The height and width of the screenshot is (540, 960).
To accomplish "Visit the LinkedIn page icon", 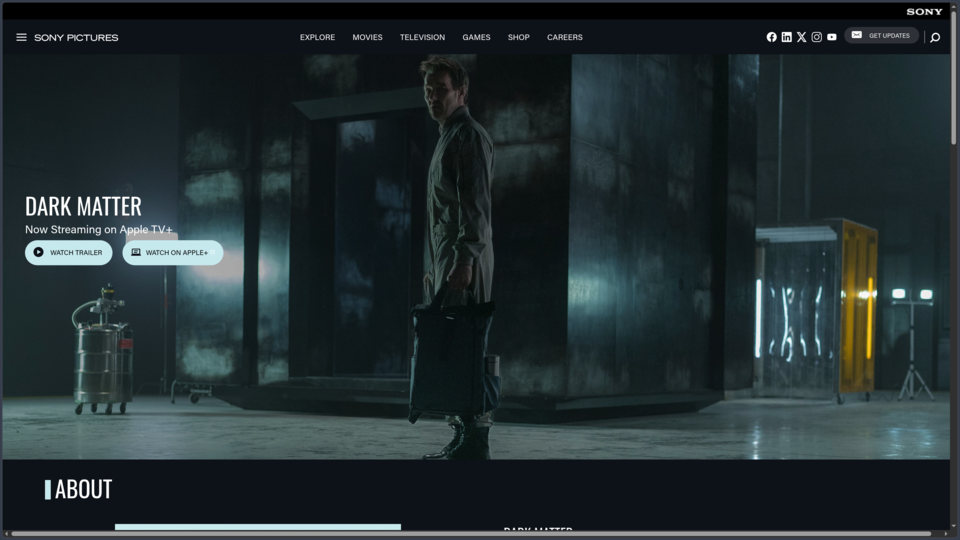I will (x=787, y=37).
